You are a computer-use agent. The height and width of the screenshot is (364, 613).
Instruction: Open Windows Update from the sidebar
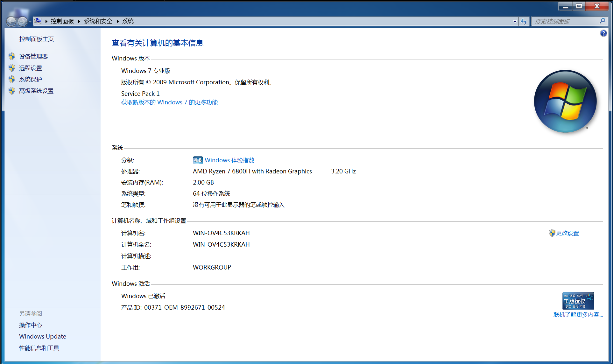(43, 336)
